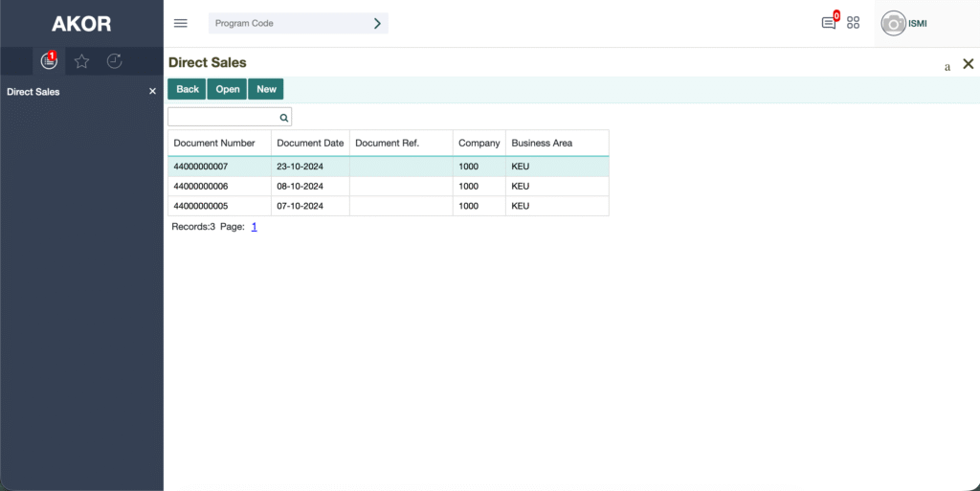Click the Program Code go arrow
980x491 pixels.
[377, 23]
